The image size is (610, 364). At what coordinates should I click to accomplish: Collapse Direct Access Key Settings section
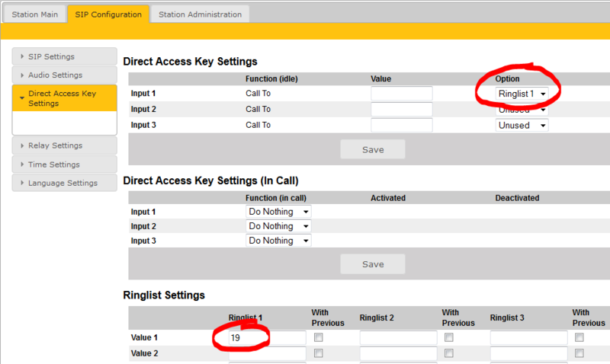pyautogui.click(x=64, y=98)
